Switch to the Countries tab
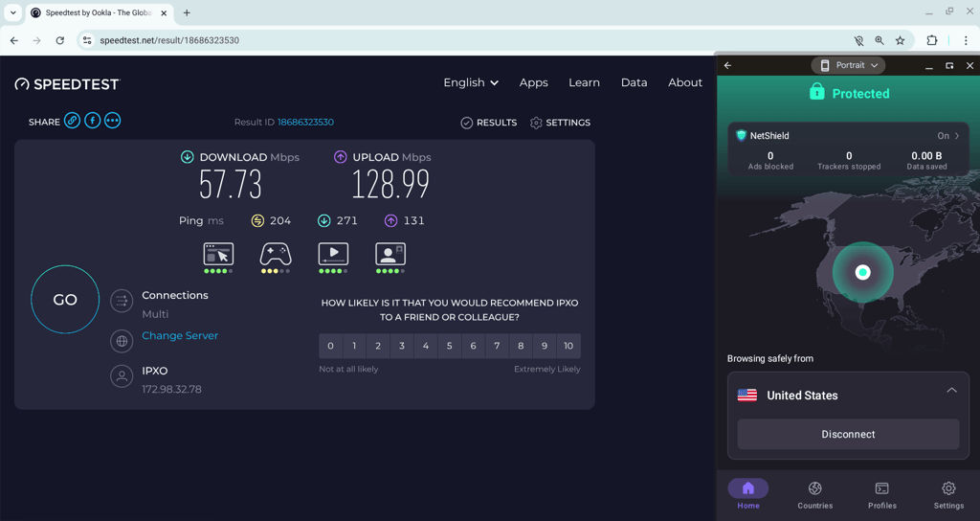Viewport: 980px width, 521px height. [815, 495]
